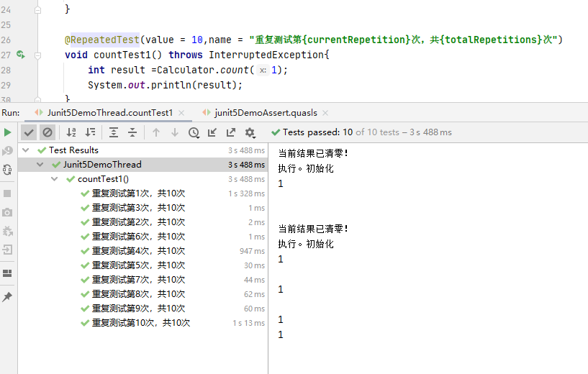This screenshot has width=588, height=374.
Task: Collapse the Test Results root node
Action: [27, 150]
